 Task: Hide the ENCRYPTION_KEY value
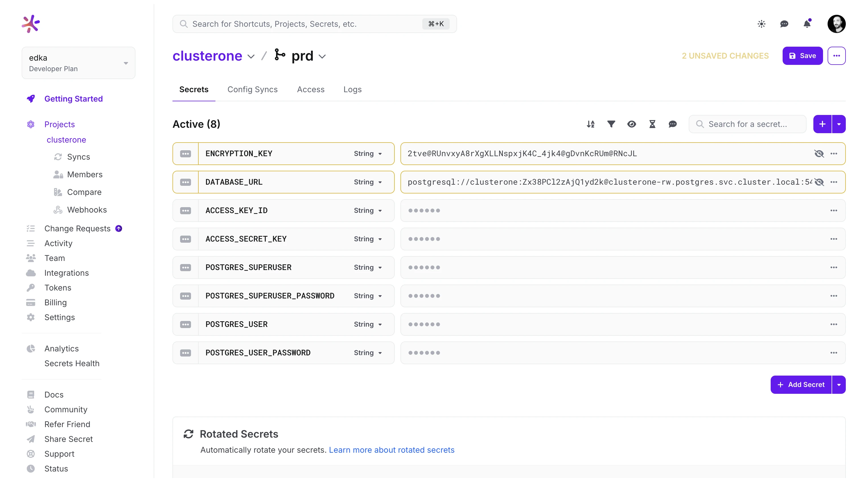point(819,154)
